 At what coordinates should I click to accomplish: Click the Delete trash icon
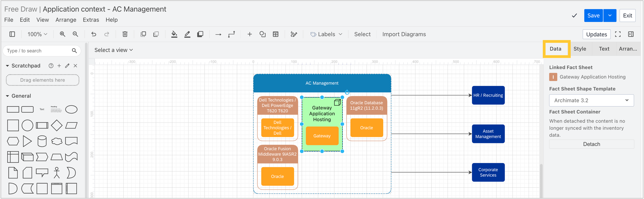pos(125,34)
